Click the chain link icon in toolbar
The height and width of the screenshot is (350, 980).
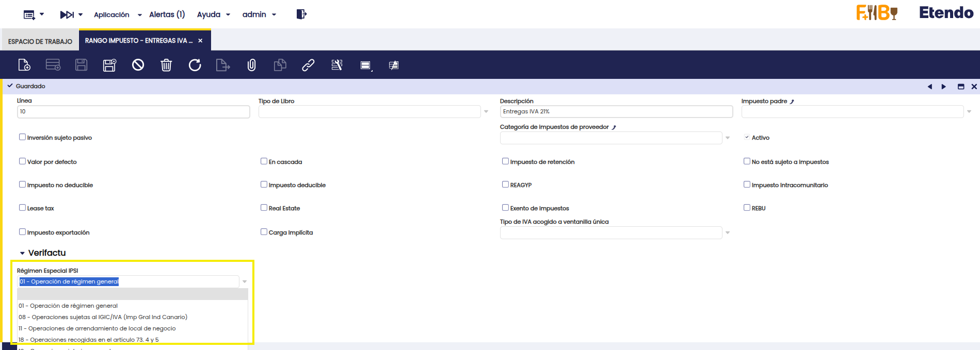coord(308,65)
